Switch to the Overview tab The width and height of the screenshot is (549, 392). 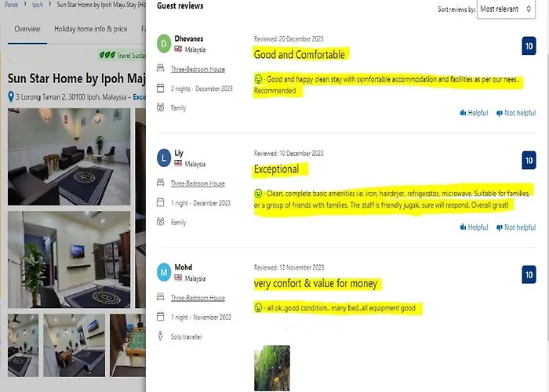[27, 29]
